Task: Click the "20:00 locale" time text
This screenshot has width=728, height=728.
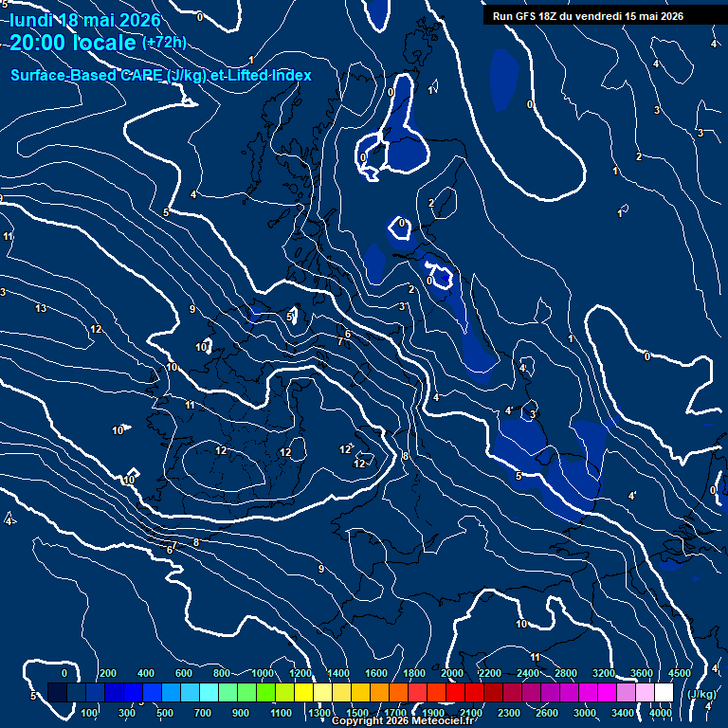Action: [x=73, y=43]
